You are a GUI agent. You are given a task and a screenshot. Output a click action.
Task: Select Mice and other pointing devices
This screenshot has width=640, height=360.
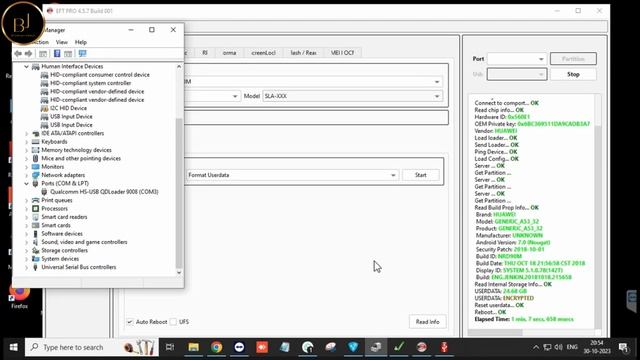(81, 158)
